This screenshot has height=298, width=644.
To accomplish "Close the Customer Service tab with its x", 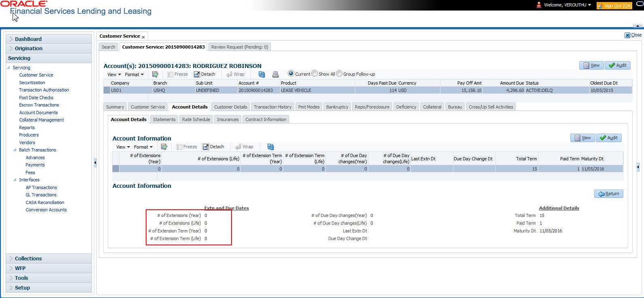I will (143, 37).
